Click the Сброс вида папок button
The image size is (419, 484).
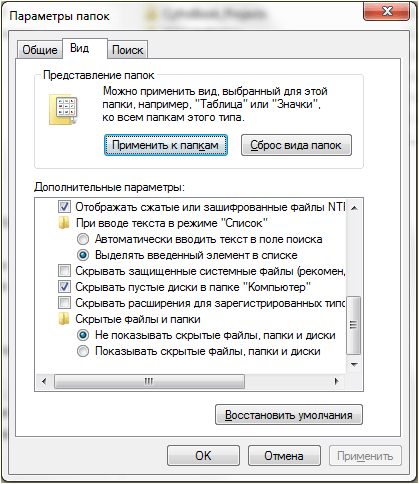pyautogui.click(x=296, y=145)
